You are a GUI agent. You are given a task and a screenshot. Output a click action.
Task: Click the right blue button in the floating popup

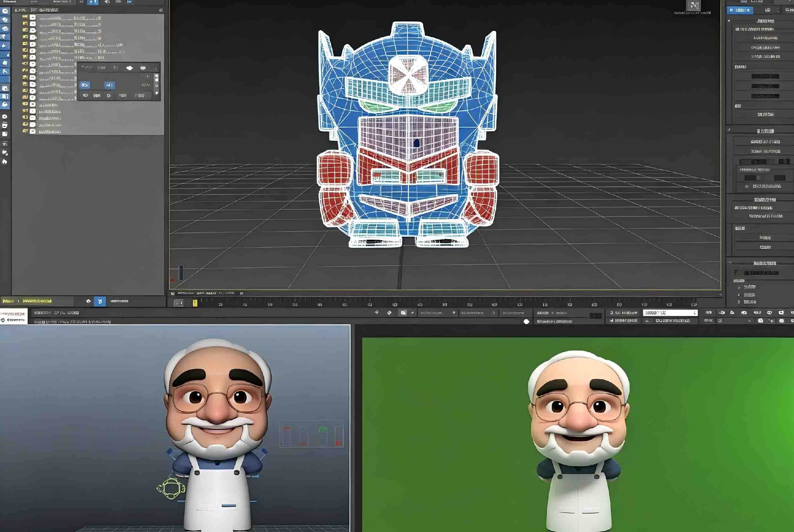click(x=110, y=85)
